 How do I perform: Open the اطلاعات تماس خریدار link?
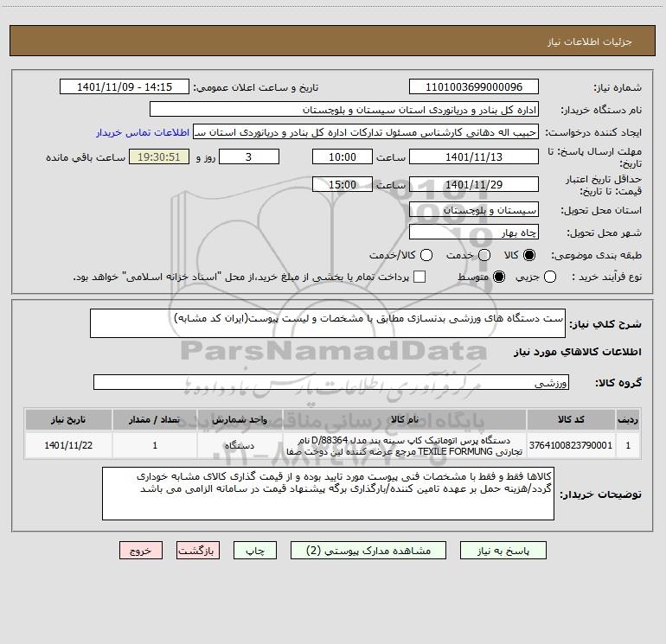point(143,132)
